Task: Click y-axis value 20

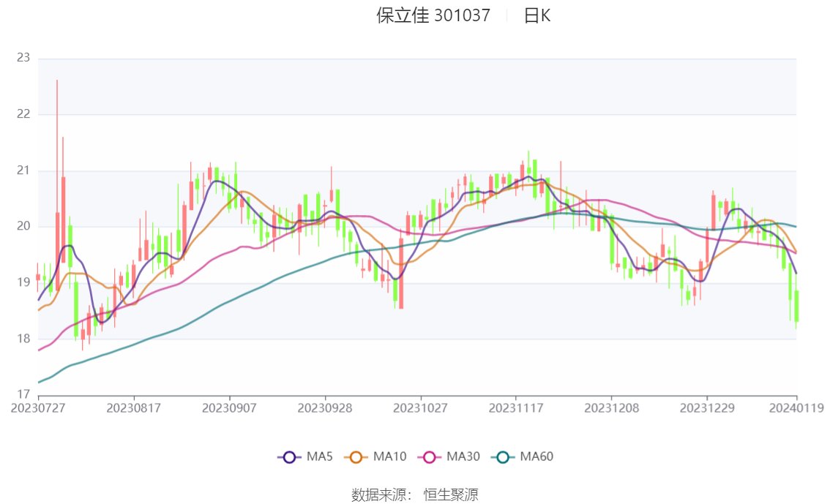Action: 23,226
